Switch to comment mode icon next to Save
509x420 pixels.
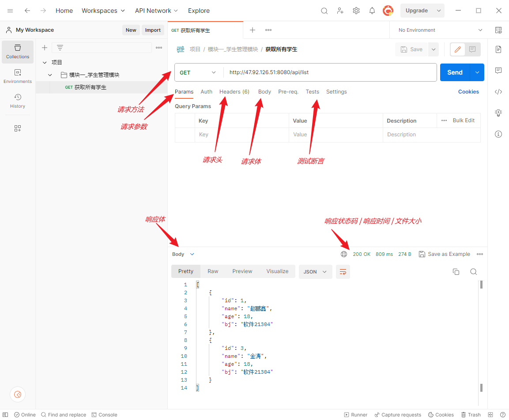(472, 49)
